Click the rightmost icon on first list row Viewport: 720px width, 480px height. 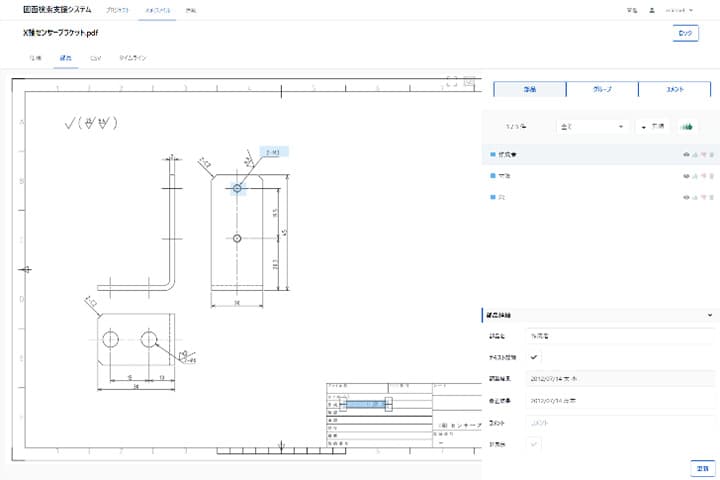(712, 155)
